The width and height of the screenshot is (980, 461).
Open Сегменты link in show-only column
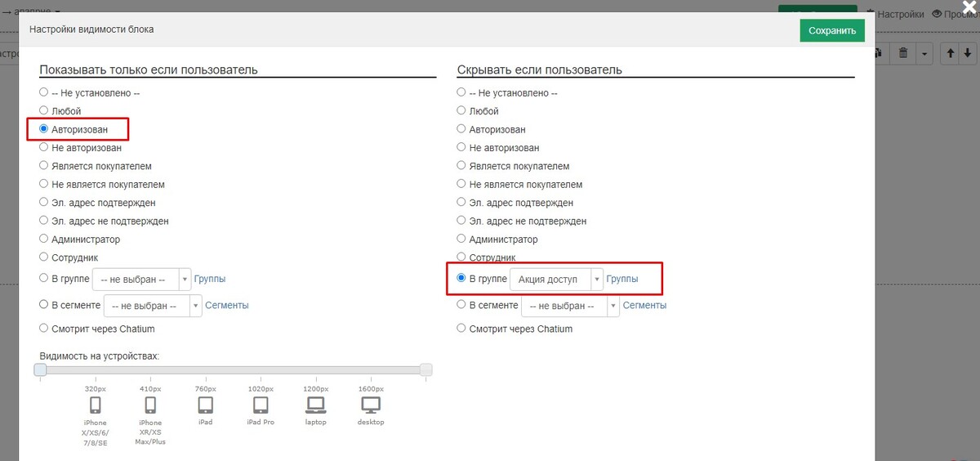click(227, 305)
